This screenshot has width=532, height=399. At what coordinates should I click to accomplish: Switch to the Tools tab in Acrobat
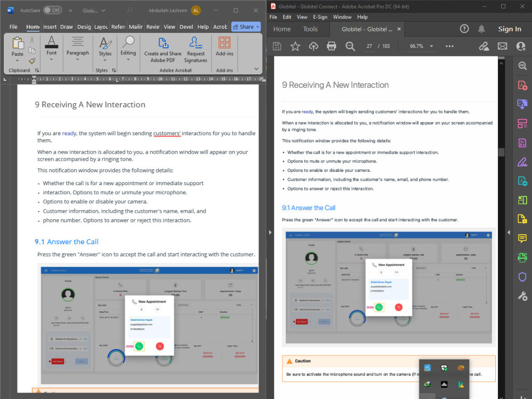310,29
